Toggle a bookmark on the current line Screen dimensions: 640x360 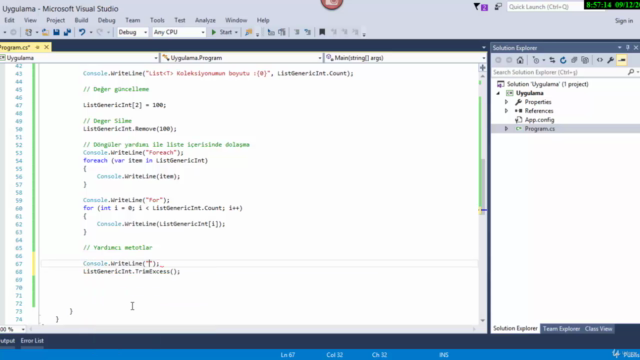tap(322, 32)
